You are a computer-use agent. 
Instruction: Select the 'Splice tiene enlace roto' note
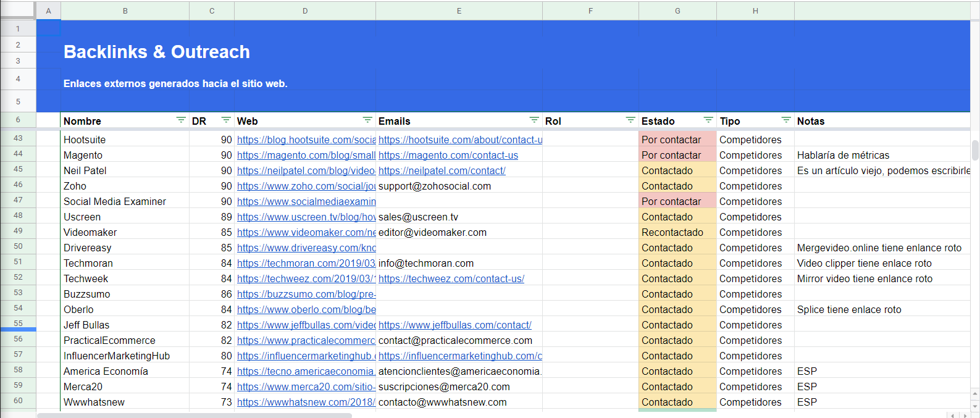tap(882, 310)
